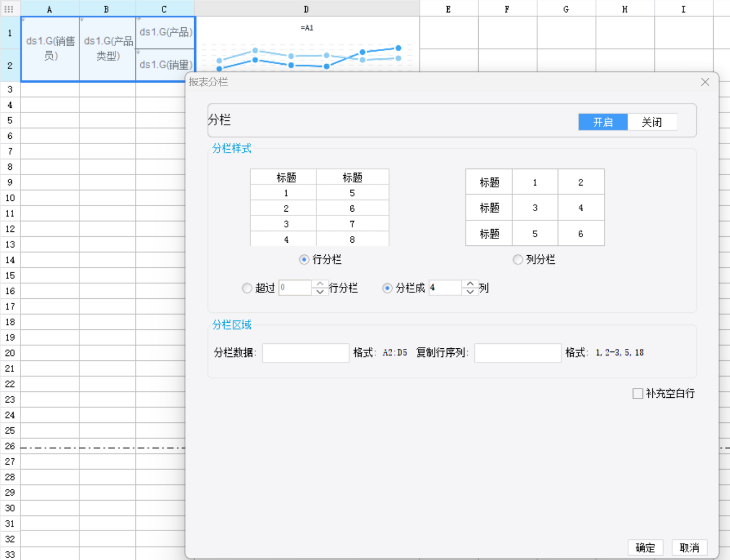Select column A header
The width and height of the screenshot is (730, 560).
[50, 9]
